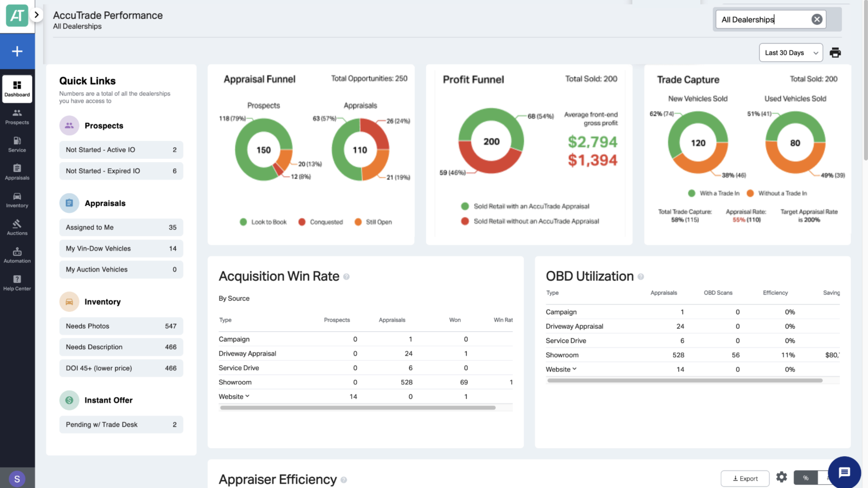Viewport: 868px width, 488px height.
Task: Click the blue plus add button
Action: click(17, 51)
